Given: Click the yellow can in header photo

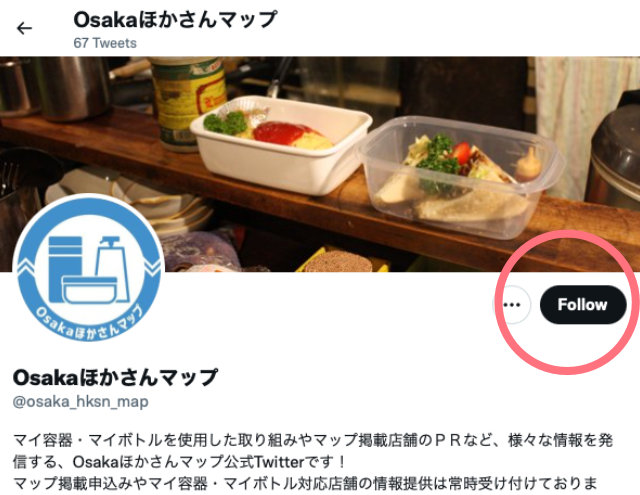Looking at the screenshot, I should tap(186, 103).
